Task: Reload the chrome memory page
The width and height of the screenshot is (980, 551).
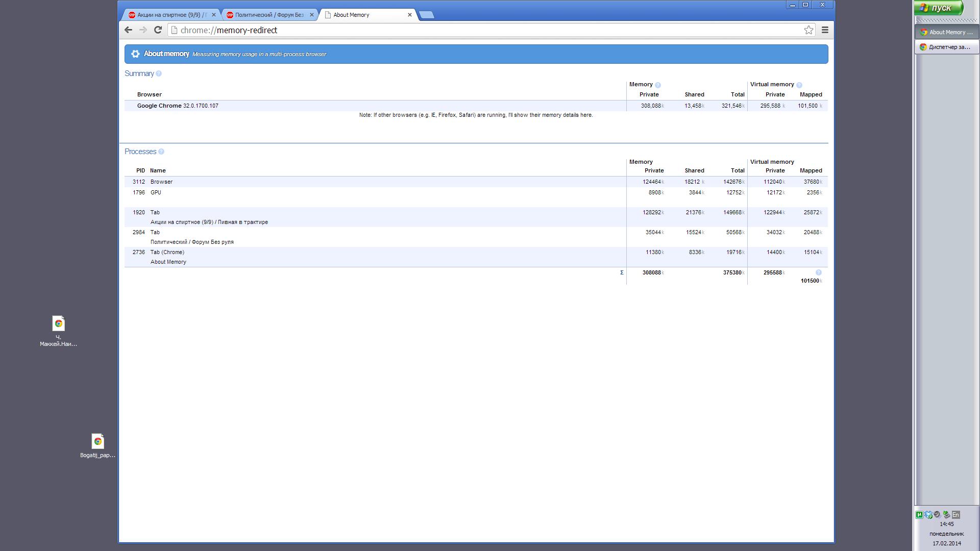Action: pos(158,30)
